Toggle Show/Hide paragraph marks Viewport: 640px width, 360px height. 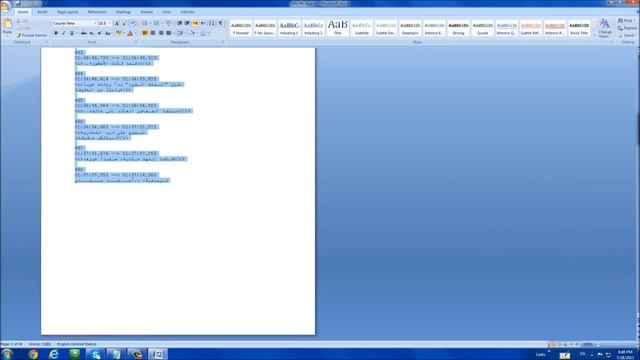[x=221, y=23]
